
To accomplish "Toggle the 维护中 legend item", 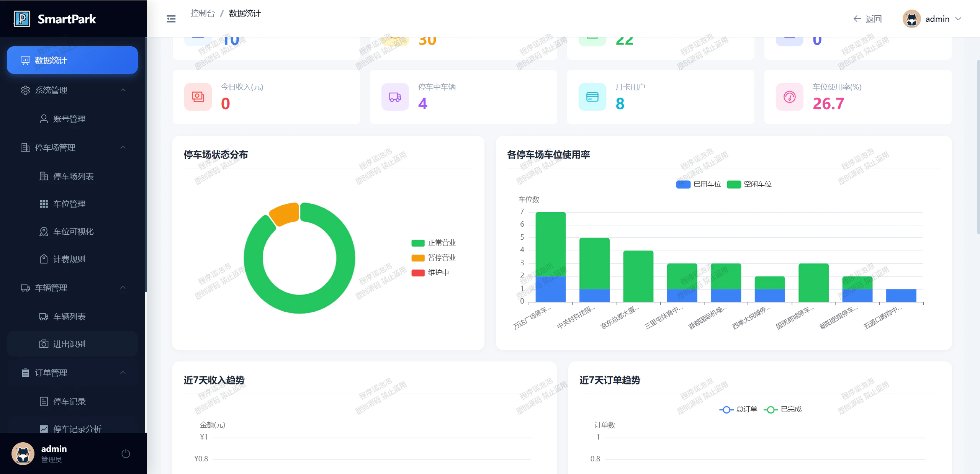I will (430, 273).
